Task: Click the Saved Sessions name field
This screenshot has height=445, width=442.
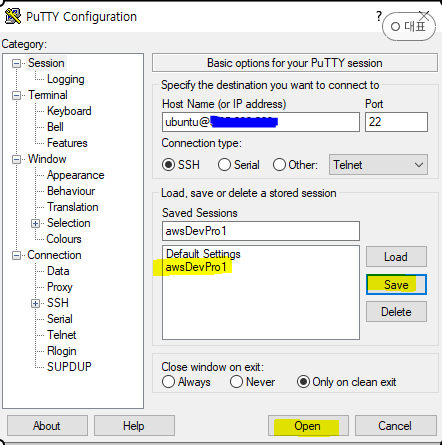Action: pos(261,231)
